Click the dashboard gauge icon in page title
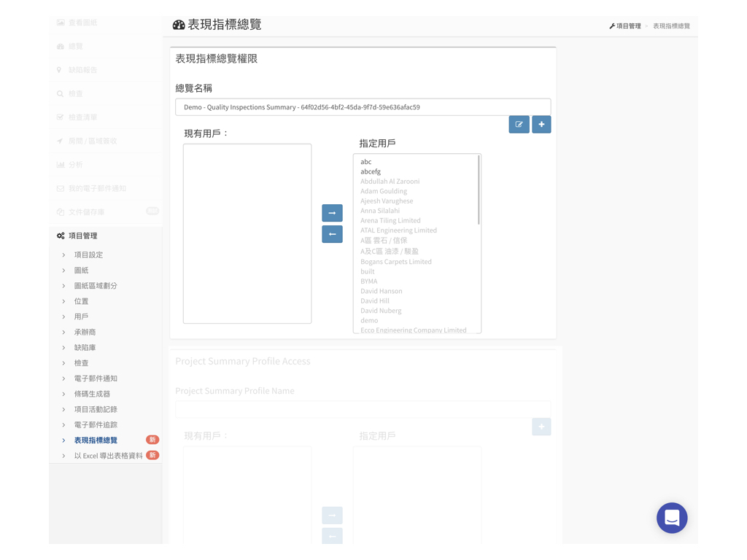The height and width of the screenshot is (560, 747). (179, 25)
